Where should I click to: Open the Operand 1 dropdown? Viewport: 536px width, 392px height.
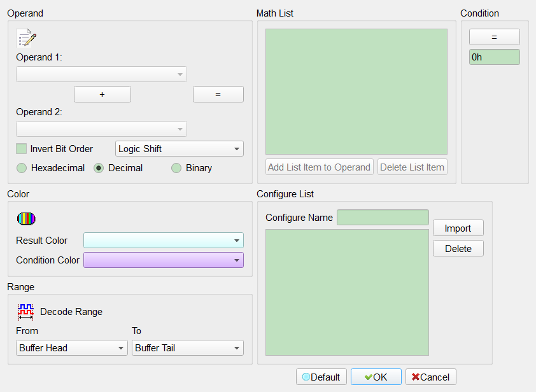coord(101,74)
